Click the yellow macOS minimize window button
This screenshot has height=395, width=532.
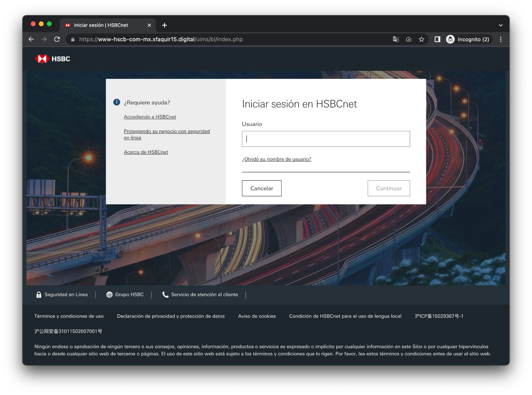point(41,24)
